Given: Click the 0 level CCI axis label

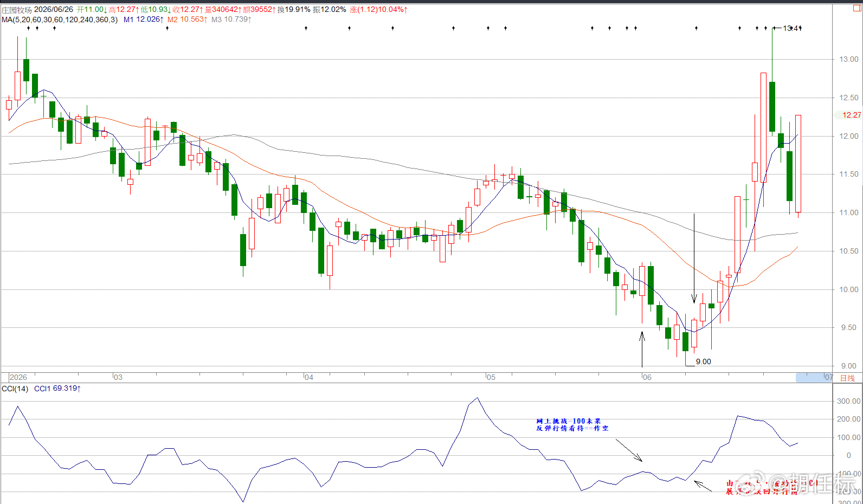Looking at the screenshot, I should point(849,455).
